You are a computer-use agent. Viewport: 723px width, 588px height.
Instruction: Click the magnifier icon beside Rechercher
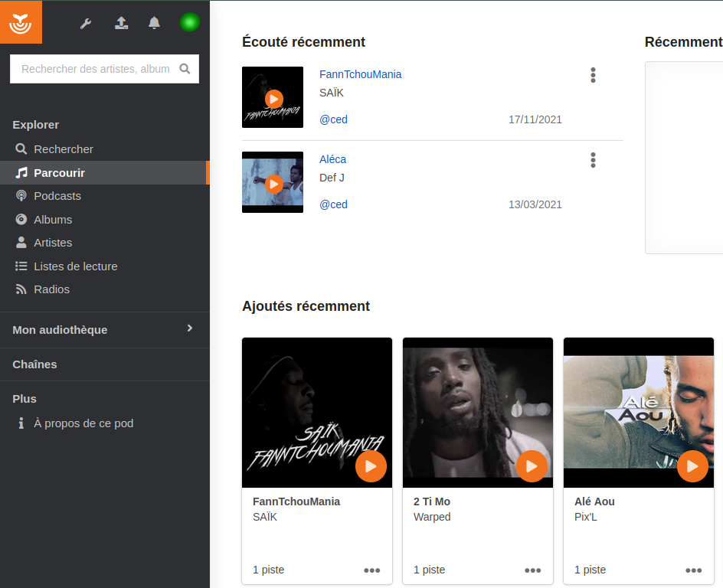pyautogui.click(x=21, y=149)
